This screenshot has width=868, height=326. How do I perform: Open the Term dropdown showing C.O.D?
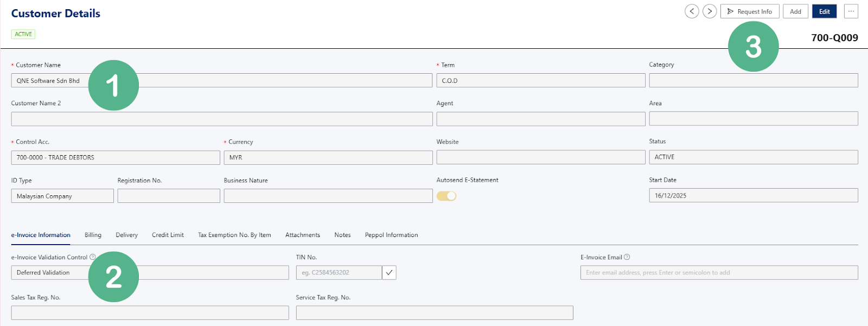540,81
